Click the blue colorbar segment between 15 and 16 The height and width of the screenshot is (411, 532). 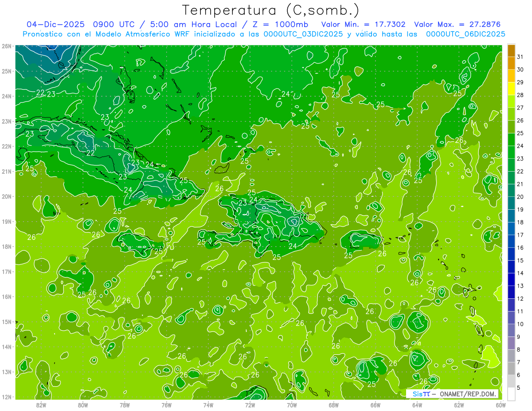tap(511, 254)
